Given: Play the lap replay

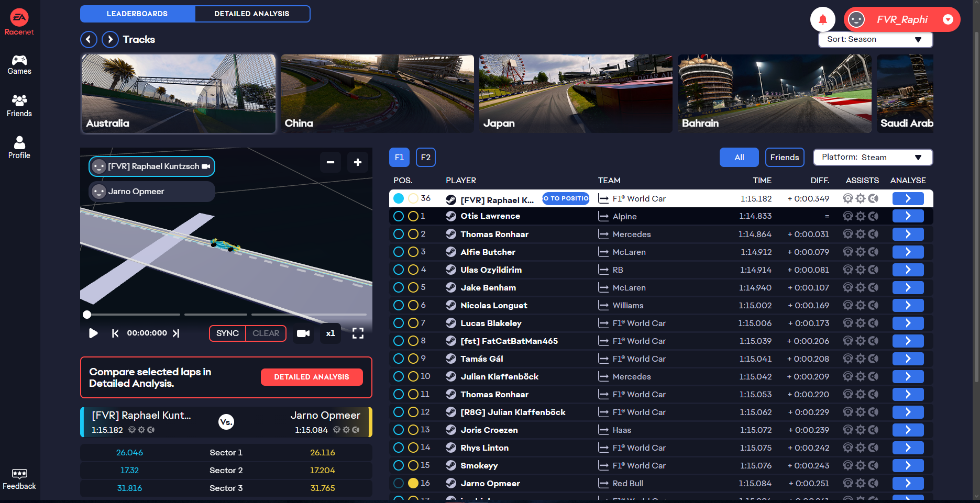Looking at the screenshot, I should click(93, 333).
